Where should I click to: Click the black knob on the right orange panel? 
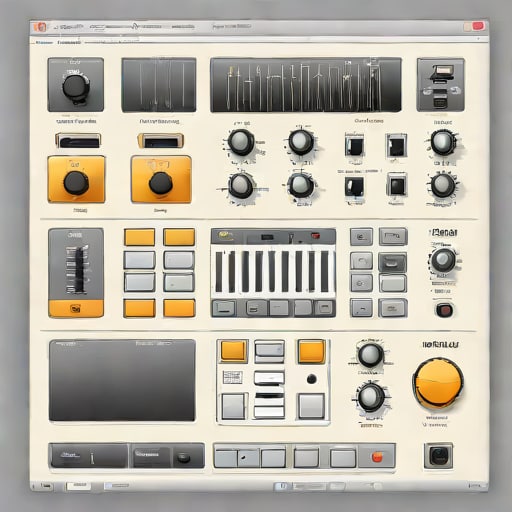[x=160, y=183]
